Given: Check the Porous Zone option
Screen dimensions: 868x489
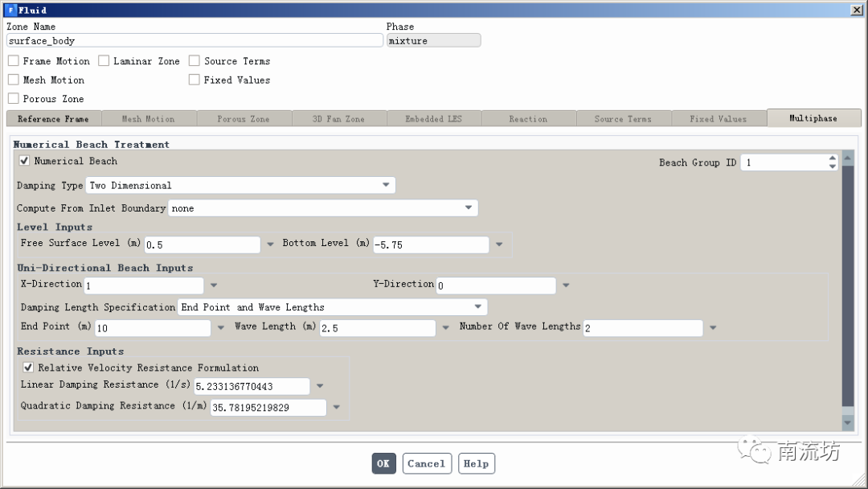Looking at the screenshot, I should (14, 99).
